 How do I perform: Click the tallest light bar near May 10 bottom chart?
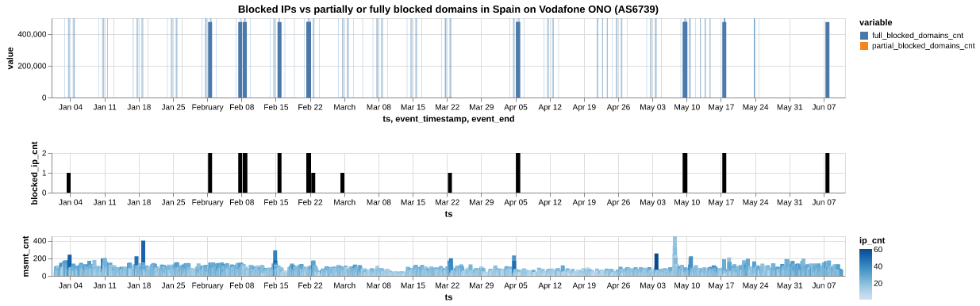pos(674,255)
